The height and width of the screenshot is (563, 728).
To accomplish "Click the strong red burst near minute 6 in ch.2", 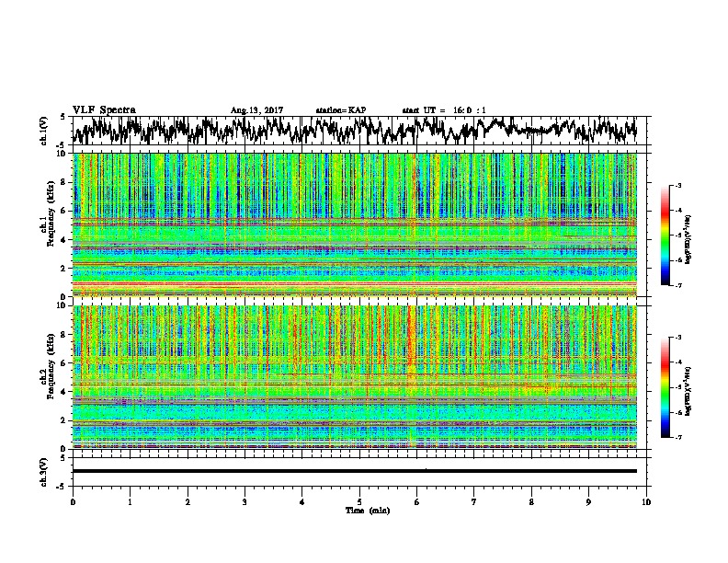I will 410,341.
